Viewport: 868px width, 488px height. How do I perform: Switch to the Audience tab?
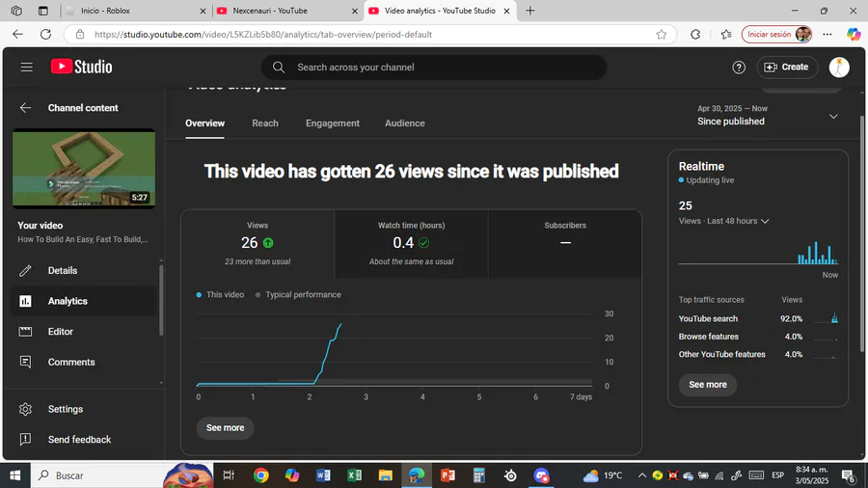point(405,123)
